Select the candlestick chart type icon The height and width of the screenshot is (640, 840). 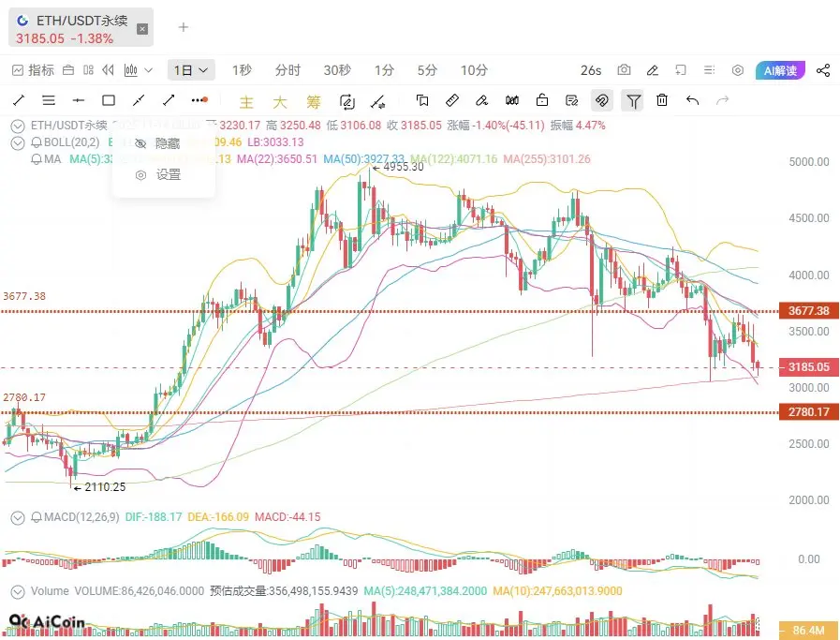[131, 70]
